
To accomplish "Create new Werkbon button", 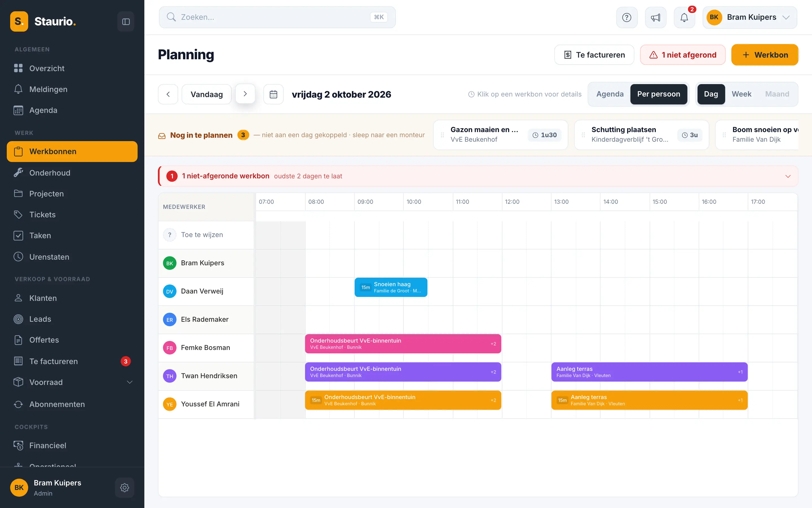I will click(x=765, y=55).
